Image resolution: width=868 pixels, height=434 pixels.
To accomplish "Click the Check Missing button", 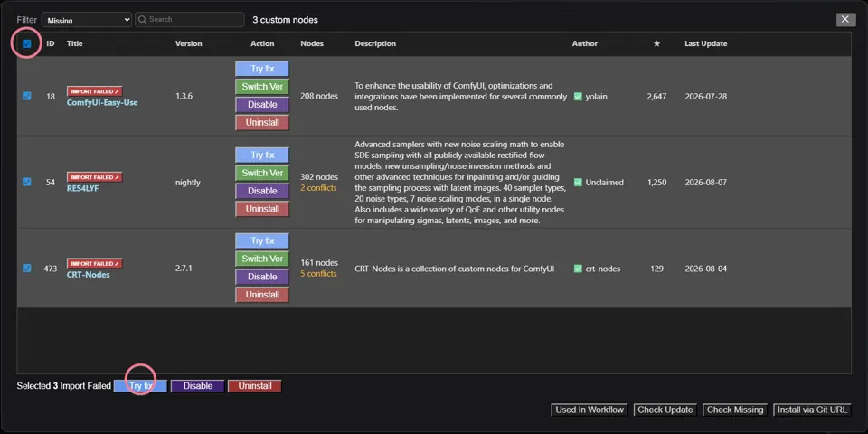I will (735, 410).
